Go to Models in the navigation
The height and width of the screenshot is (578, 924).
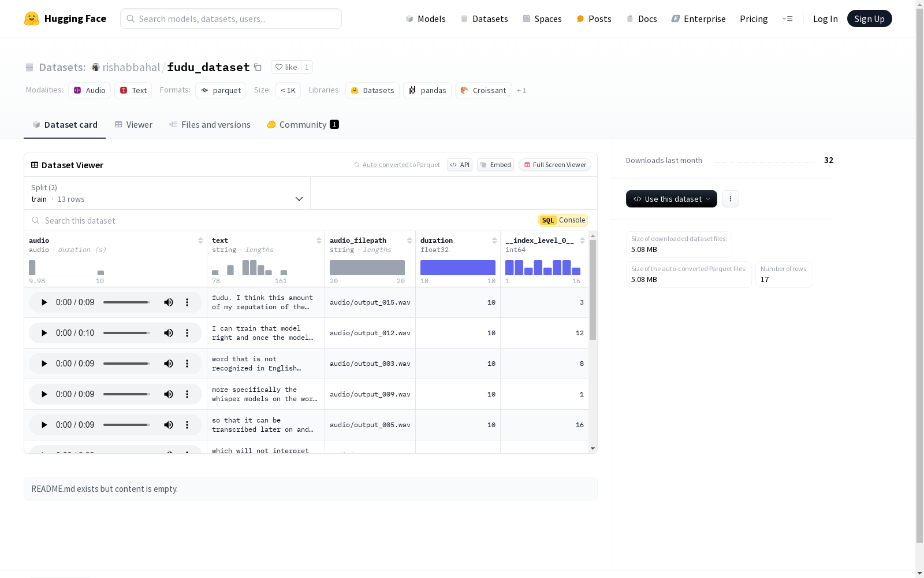click(426, 18)
